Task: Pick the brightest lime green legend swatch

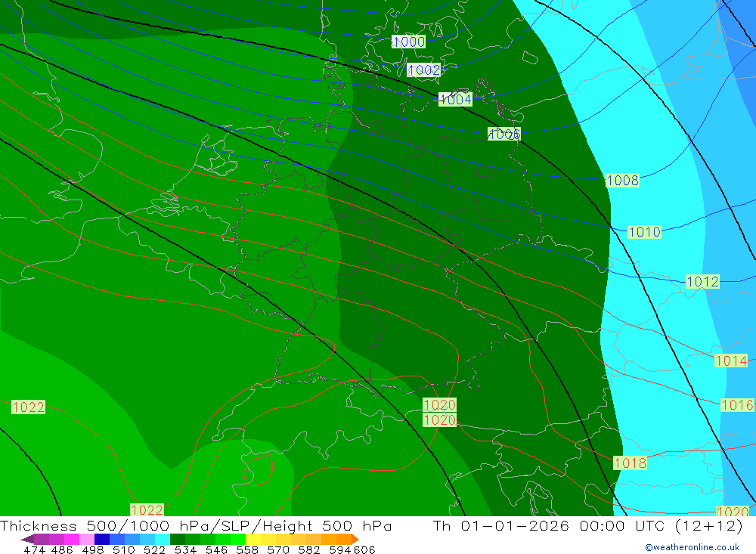Action: point(238,539)
